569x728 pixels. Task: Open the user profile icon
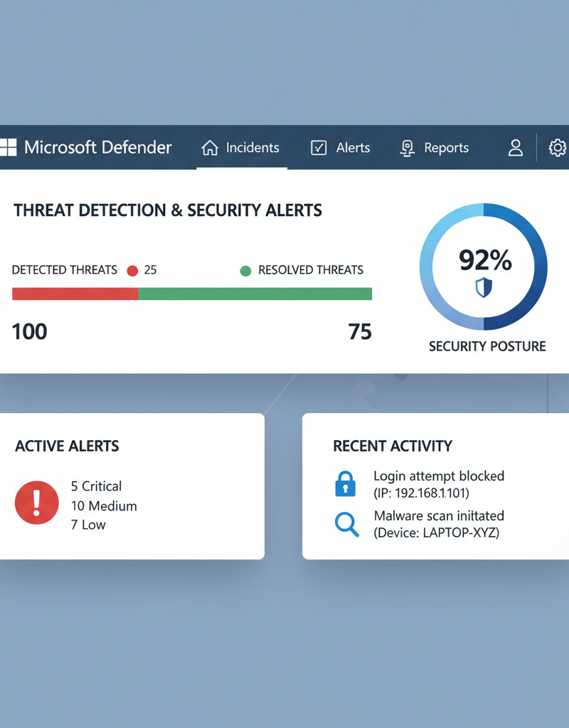(x=515, y=148)
